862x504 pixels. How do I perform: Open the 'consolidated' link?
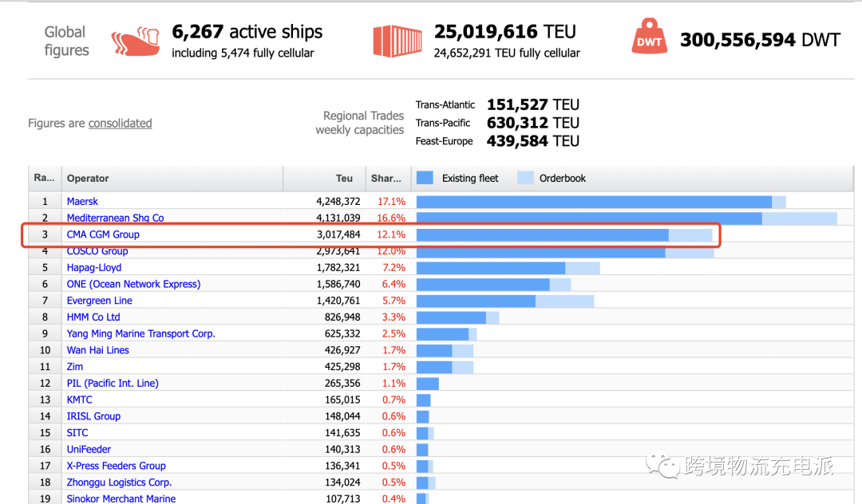[x=120, y=123]
